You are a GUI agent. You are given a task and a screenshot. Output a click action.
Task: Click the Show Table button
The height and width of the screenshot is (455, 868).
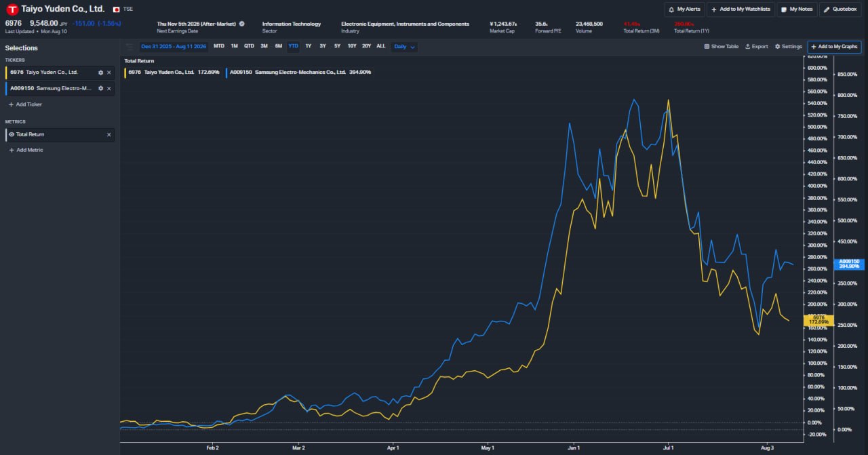[722, 47]
